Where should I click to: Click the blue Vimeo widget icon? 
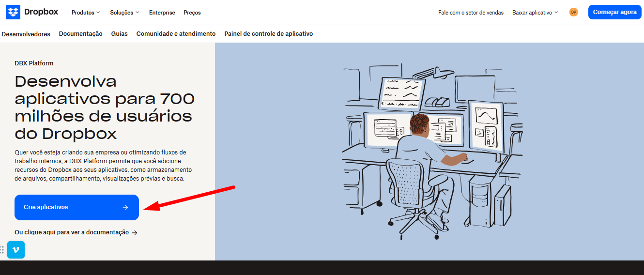click(16, 250)
